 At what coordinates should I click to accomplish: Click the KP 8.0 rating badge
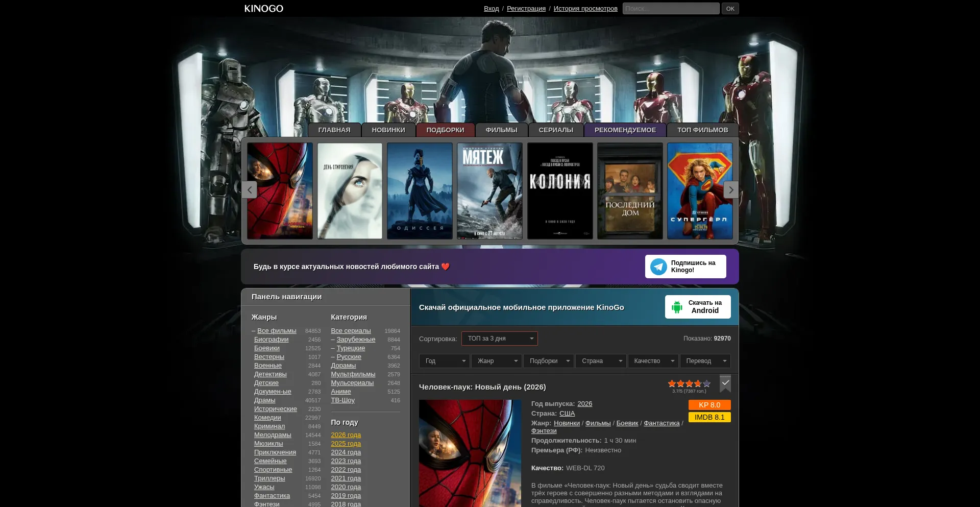[x=709, y=405]
